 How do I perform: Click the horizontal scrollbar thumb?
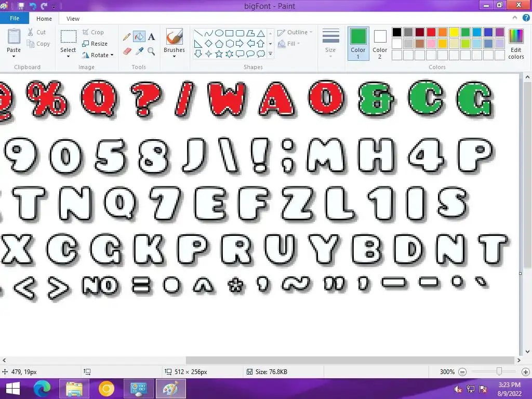[x=350, y=361]
